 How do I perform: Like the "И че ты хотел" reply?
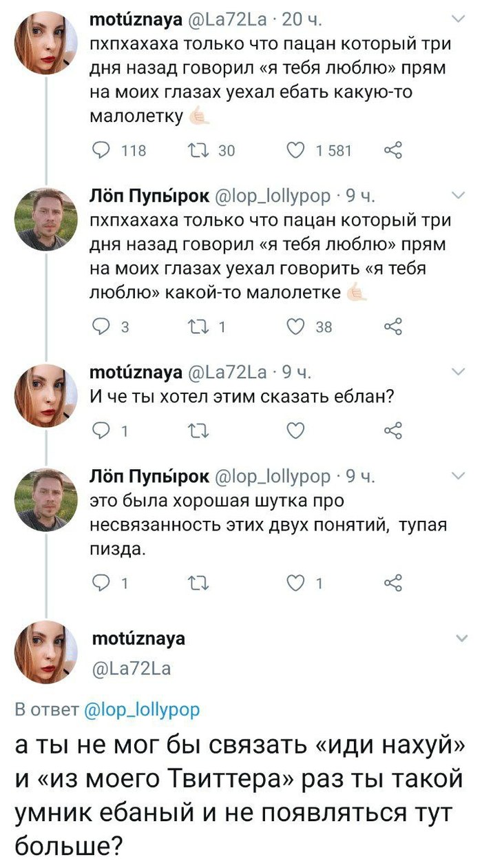(x=295, y=431)
